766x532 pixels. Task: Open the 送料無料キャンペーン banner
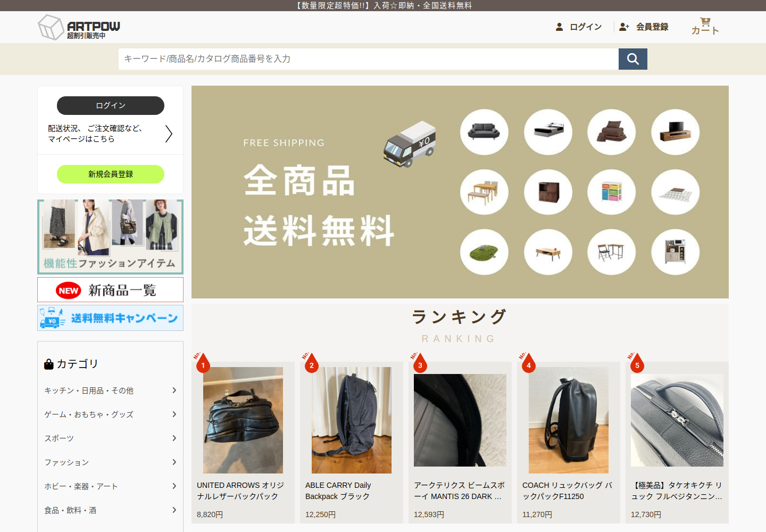pyautogui.click(x=111, y=318)
